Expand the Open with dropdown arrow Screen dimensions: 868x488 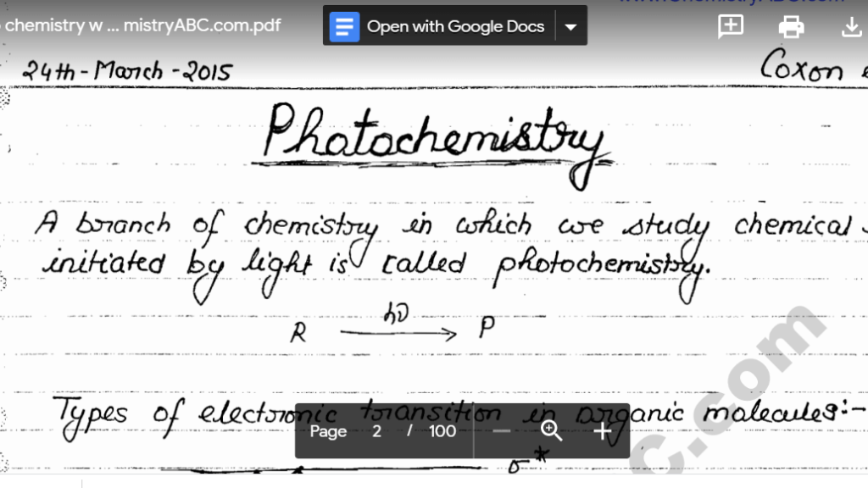[x=570, y=26]
